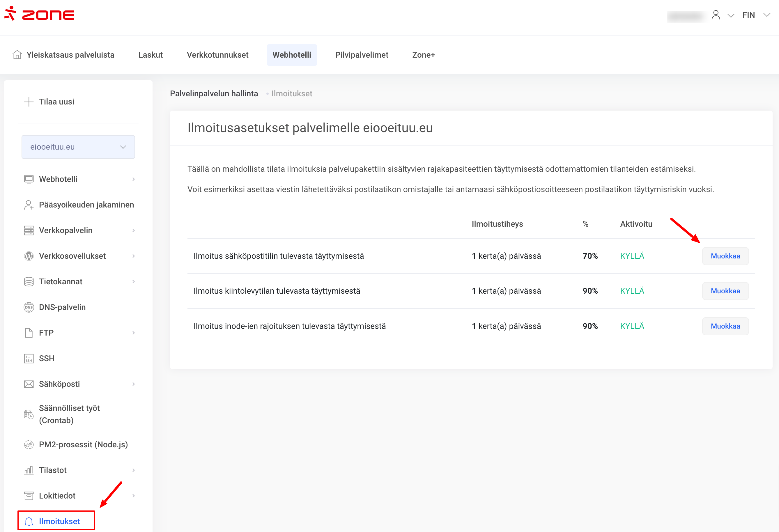The height and width of the screenshot is (532, 779).
Task: Click the user account icon
Action: pyautogui.click(x=716, y=15)
